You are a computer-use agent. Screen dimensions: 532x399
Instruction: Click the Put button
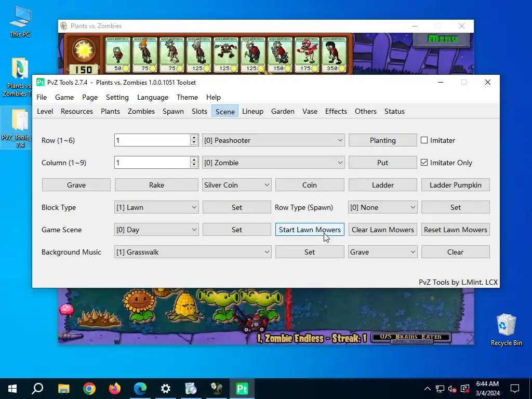383,163
